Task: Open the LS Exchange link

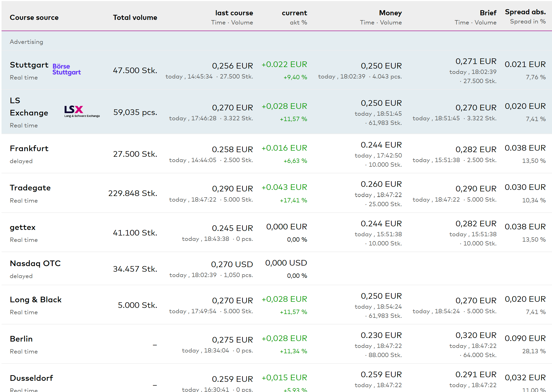Action: pos(29,107)
